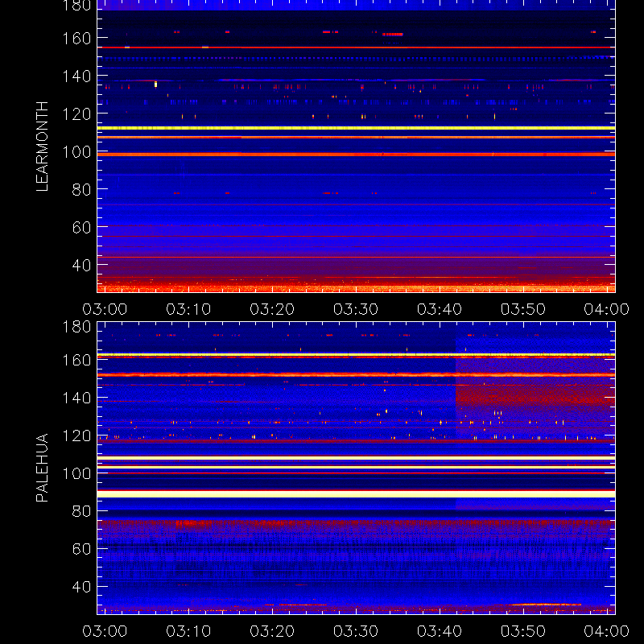Click 03:30 time label under Palehua plot
Screen dimensions: 644x644
point(356,631)
